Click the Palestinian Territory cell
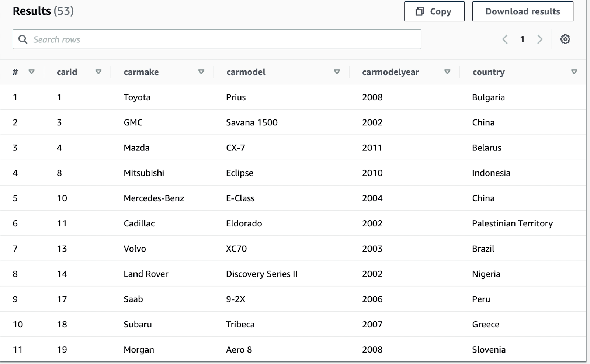This screenshot has height=364, width=590. pos(513,223)
